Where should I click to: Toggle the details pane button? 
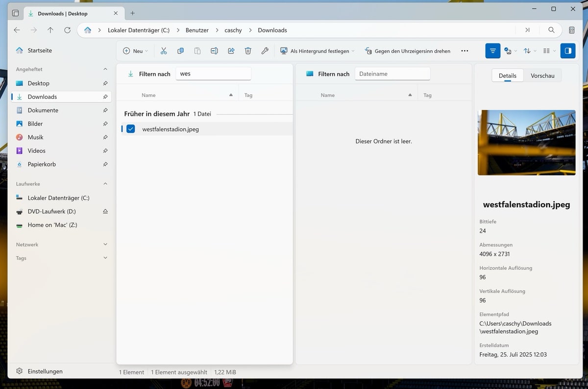[567, 51]
